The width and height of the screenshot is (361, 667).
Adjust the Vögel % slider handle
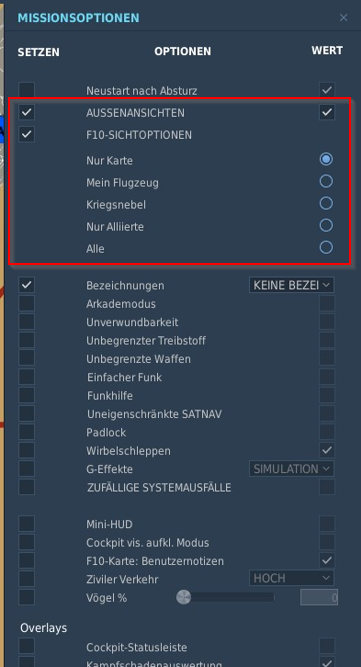click(x=183, y=597)
